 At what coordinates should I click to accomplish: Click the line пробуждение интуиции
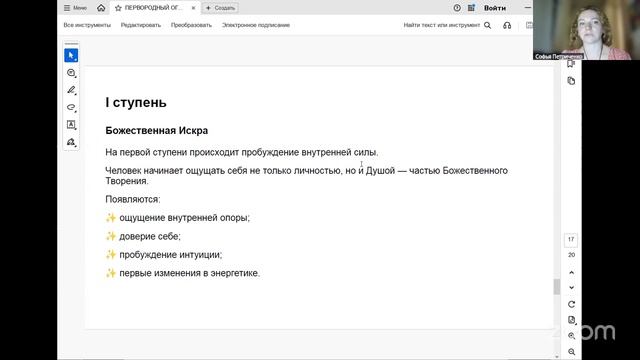click(x=171, y=255)
